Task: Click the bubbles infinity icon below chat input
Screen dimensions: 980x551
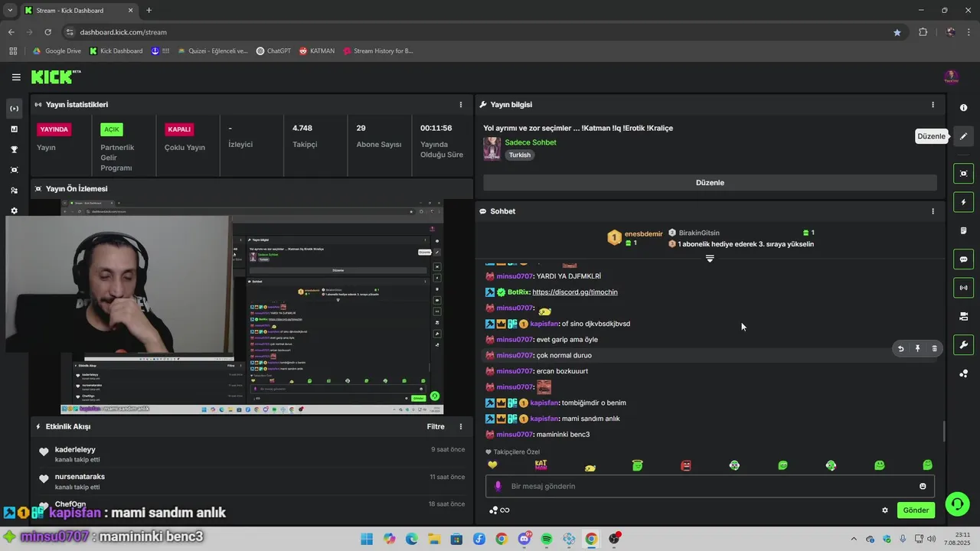Action: pos(499,510)
